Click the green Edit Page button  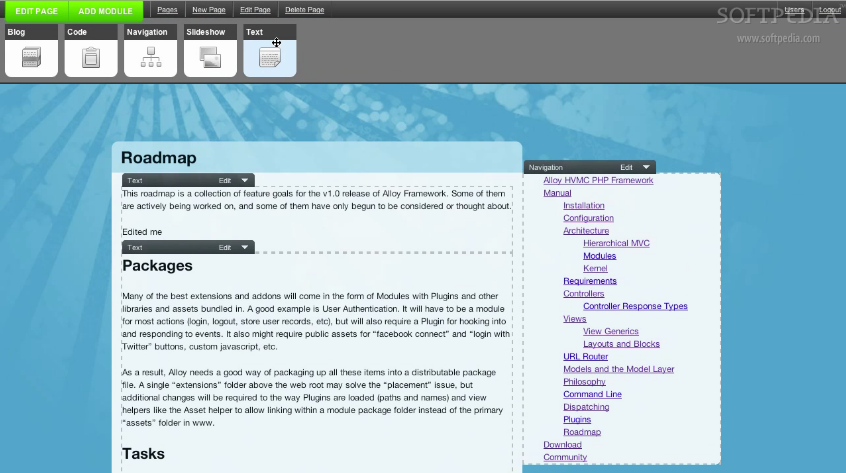[35, 10]
